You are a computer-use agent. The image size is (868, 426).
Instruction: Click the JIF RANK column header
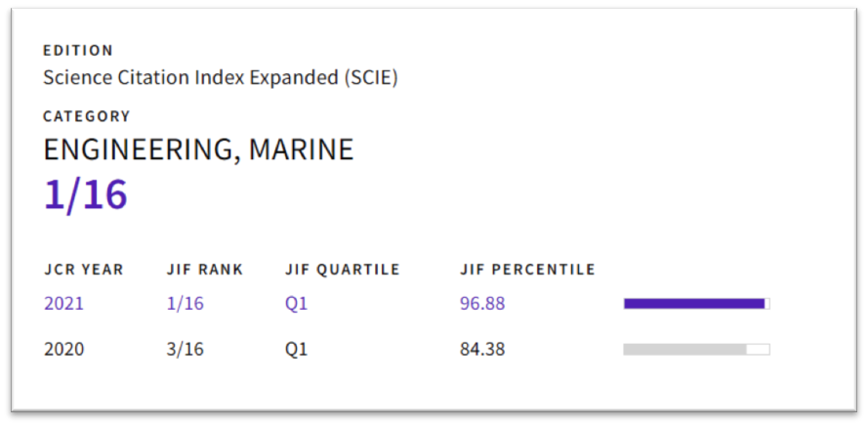pos(204,270)
